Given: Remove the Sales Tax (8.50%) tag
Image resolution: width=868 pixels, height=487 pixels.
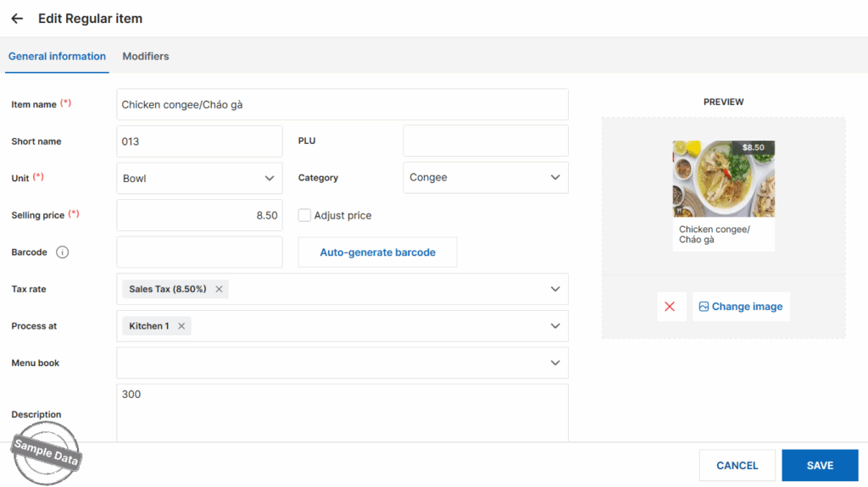Looking at the screenshot, I should [x=219, y=290].
